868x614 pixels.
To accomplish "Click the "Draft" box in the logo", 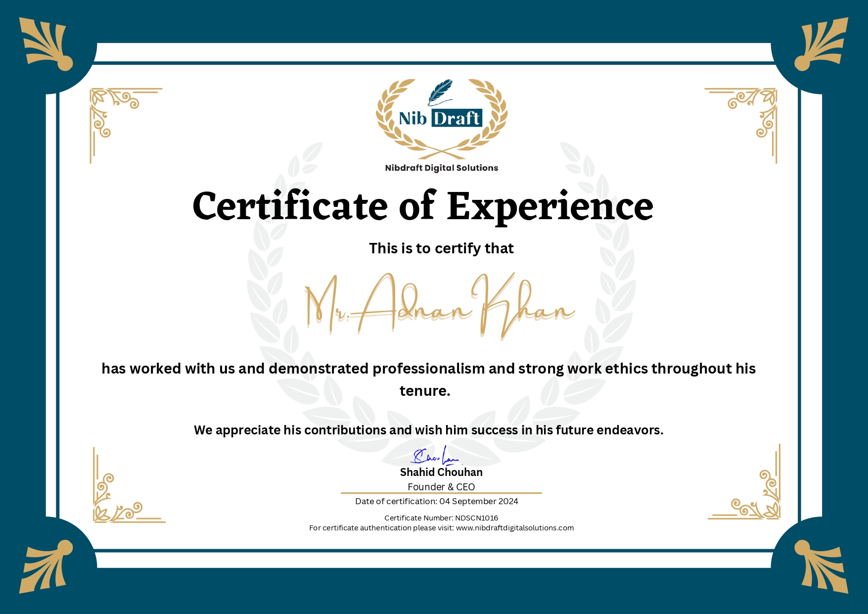I will 457,119.
